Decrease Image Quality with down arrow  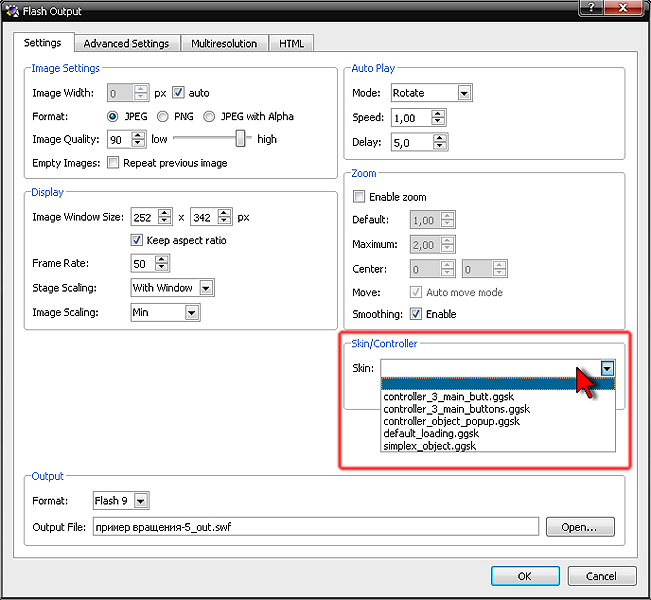pyautogui.click(x=138, y=144)
